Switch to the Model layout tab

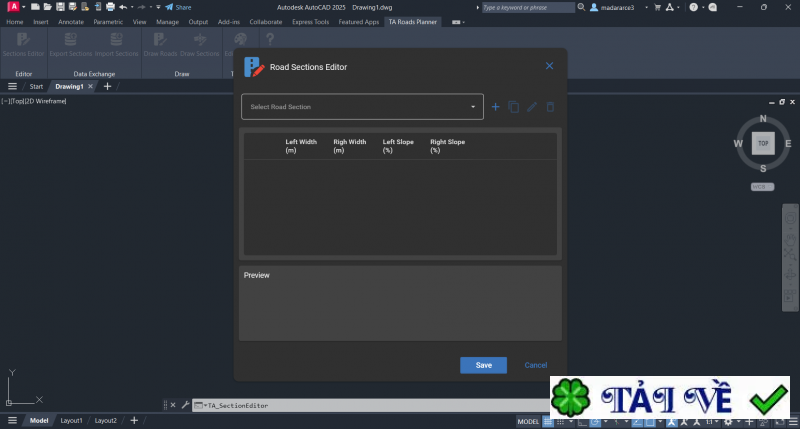coord(39,420)
